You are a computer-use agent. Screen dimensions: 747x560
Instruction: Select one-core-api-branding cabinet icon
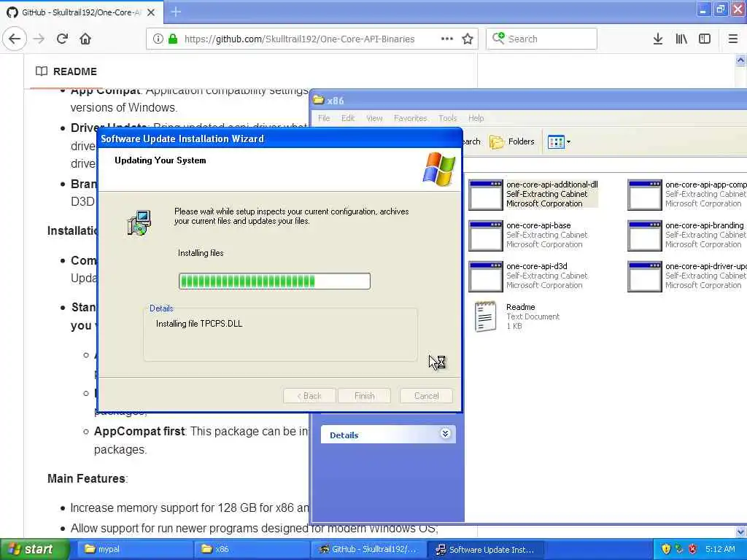pos(645,236)
